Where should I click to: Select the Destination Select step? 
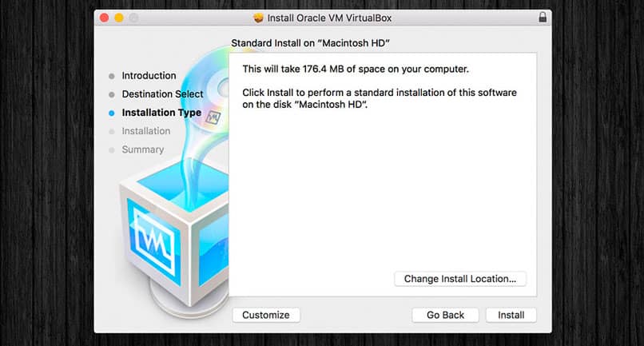point(162,94)
